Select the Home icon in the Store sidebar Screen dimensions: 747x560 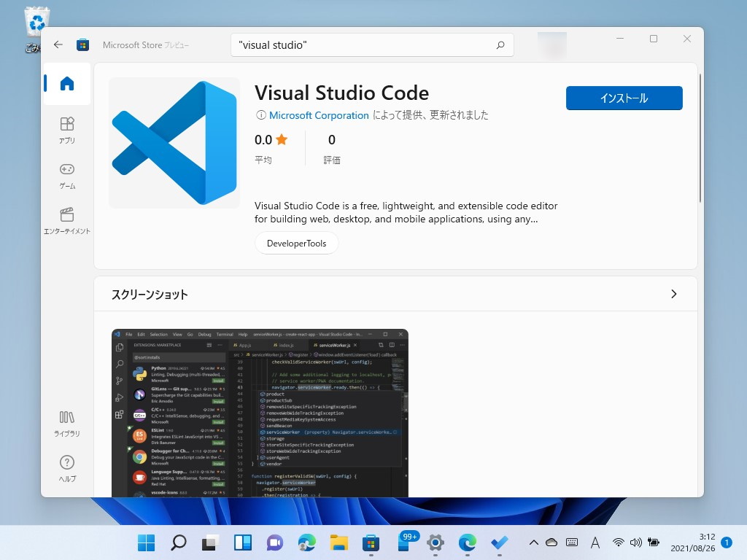[x=66, y=83]
